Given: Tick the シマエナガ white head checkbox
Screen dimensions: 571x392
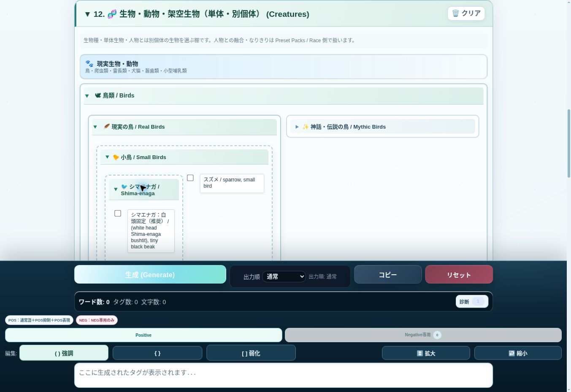Looking at the screenshot, I should tap(118, 214).
